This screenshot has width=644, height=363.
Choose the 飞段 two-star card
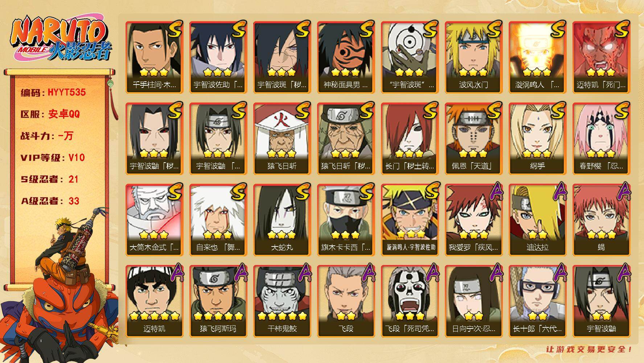click(346, 301)
